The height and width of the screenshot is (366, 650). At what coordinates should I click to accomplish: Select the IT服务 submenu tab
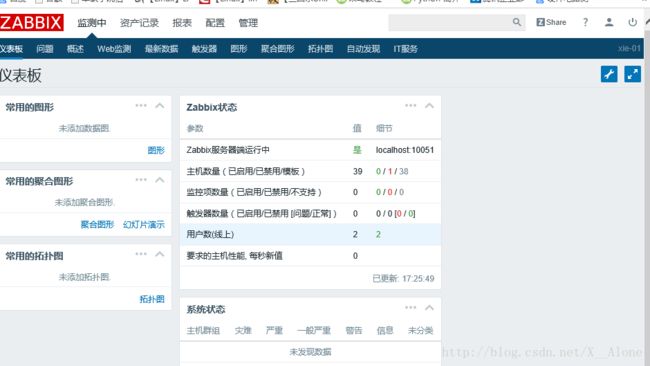coord(405,49)
